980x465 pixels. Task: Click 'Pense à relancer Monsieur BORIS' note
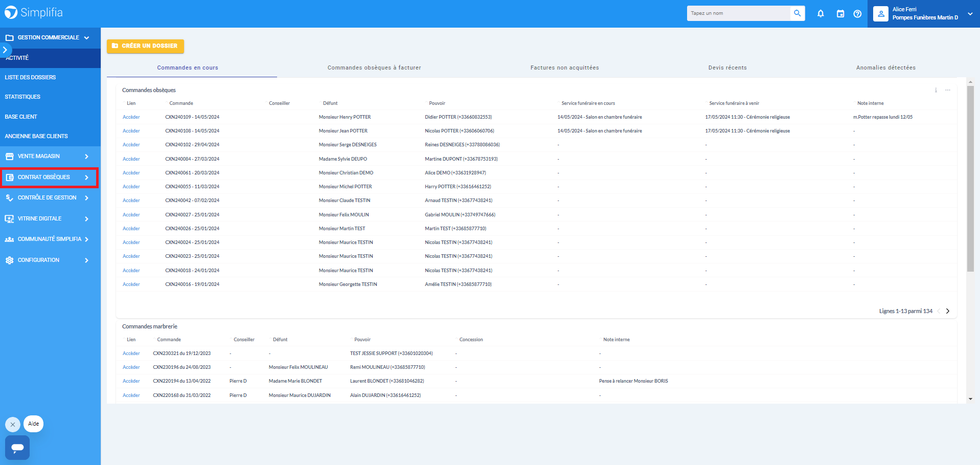(x=633, y=381)
